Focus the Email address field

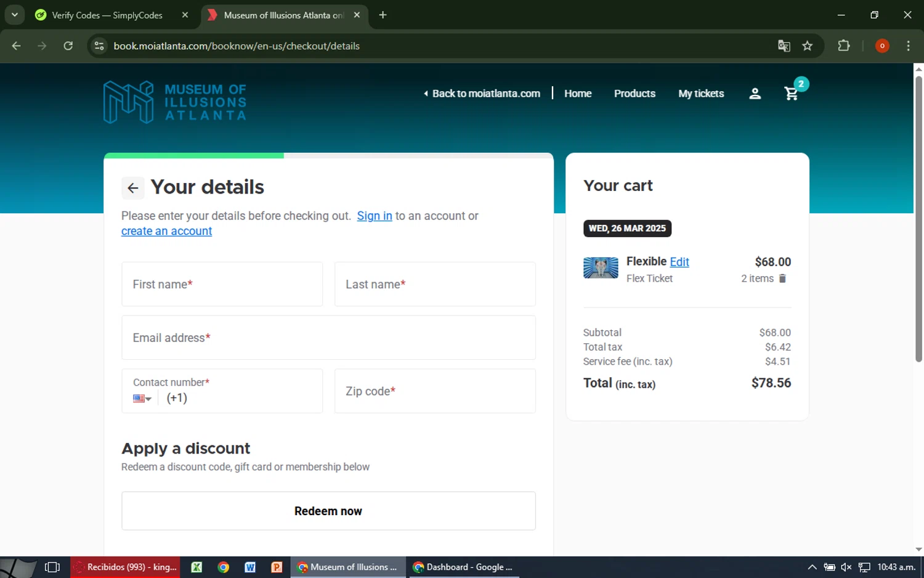[328, 338]
